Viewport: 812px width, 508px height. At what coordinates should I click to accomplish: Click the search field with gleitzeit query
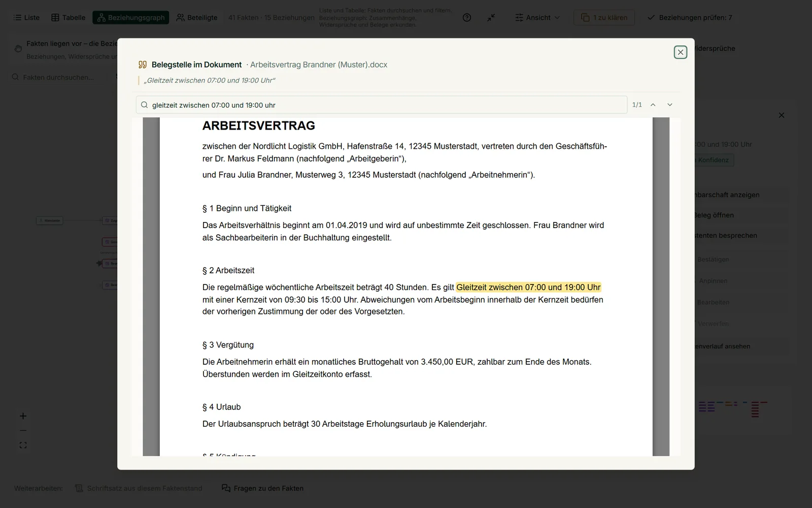click(382, 105)
